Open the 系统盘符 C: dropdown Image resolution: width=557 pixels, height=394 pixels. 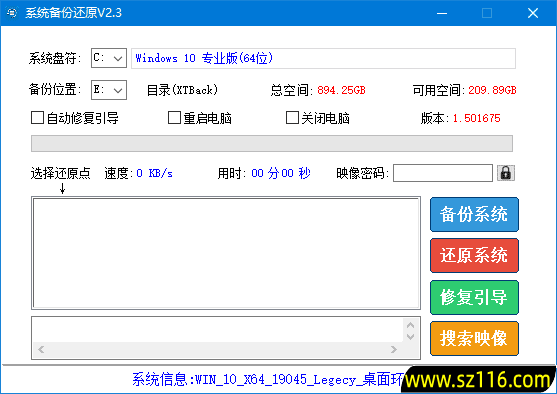click(x=109, y=58)
